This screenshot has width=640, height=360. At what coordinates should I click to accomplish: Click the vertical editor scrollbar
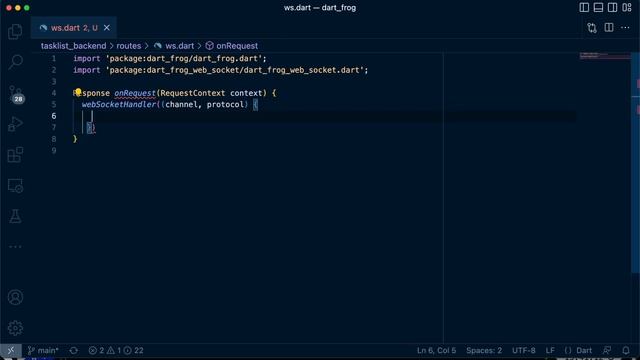click(635, 163)
